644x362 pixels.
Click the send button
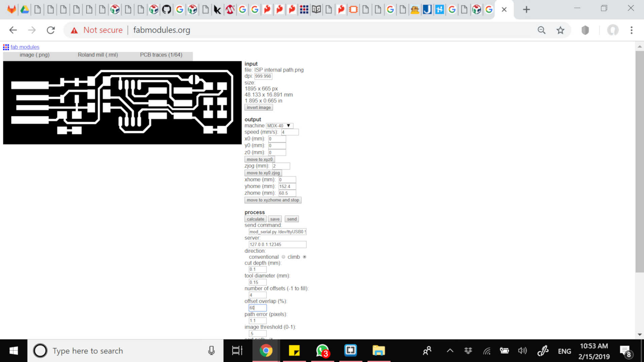[292, 219]
